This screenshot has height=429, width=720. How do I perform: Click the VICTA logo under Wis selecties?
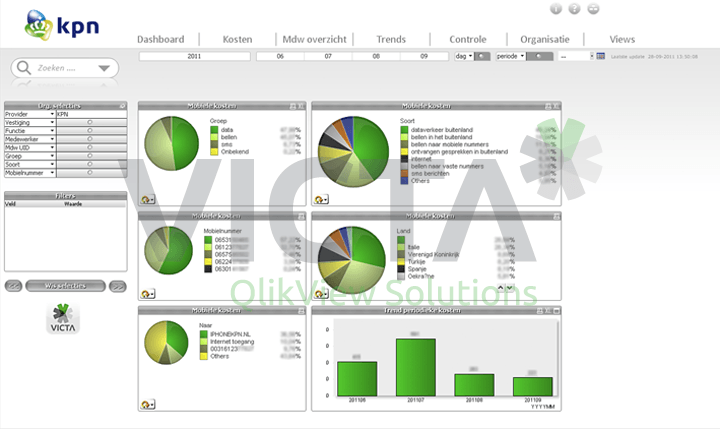pyautogui.click(x=63, y=318)
